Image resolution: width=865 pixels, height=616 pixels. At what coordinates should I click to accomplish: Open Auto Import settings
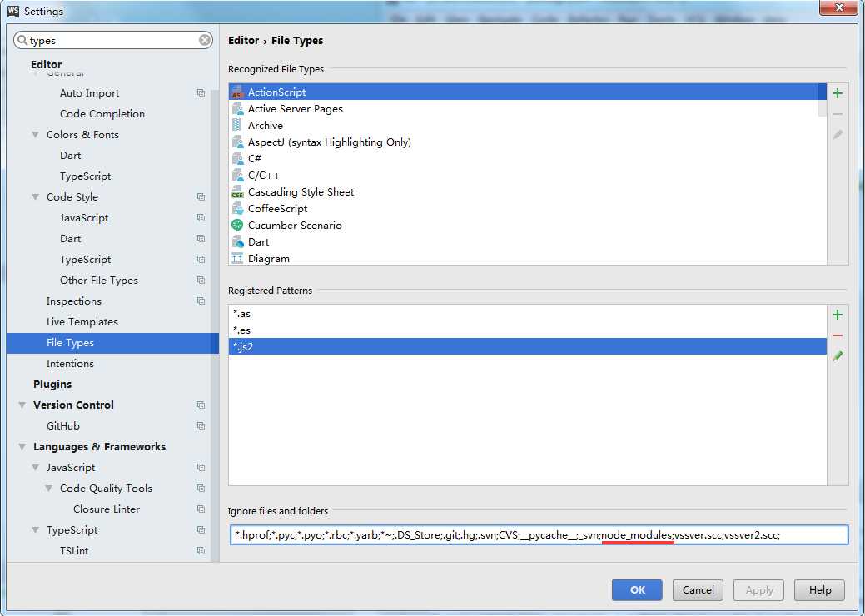[89, 93]
